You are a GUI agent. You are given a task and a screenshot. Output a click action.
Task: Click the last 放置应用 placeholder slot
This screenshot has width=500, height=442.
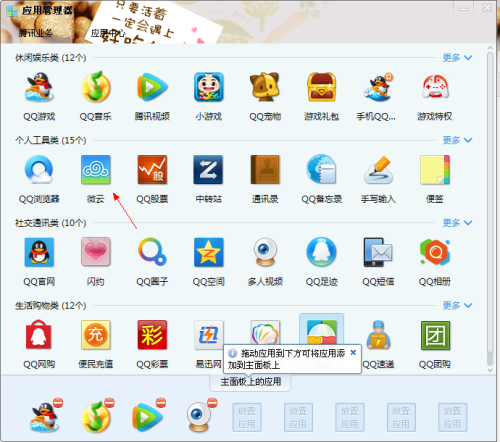click(x=452, y=417)
